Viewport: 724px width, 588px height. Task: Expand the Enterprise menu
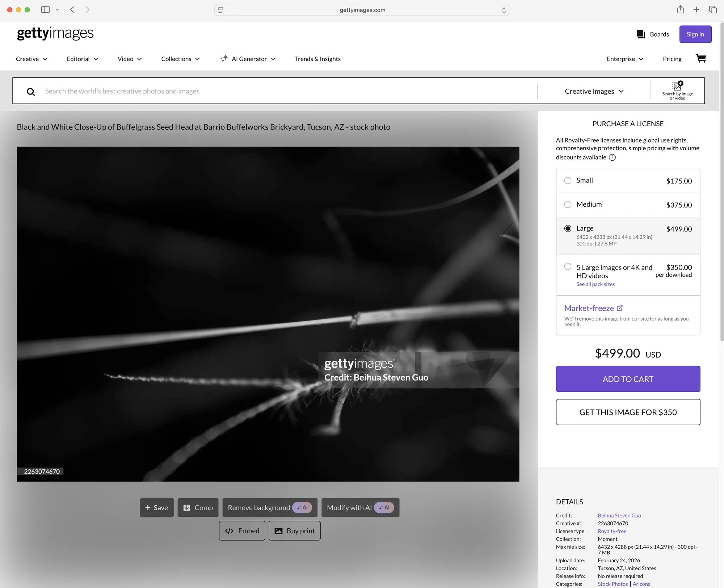tap(625, 59)
